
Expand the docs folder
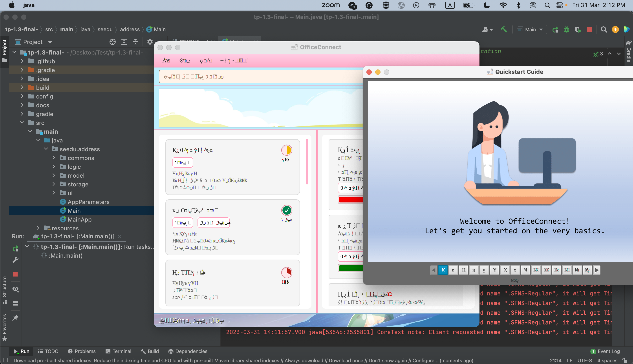pos(22,105)
